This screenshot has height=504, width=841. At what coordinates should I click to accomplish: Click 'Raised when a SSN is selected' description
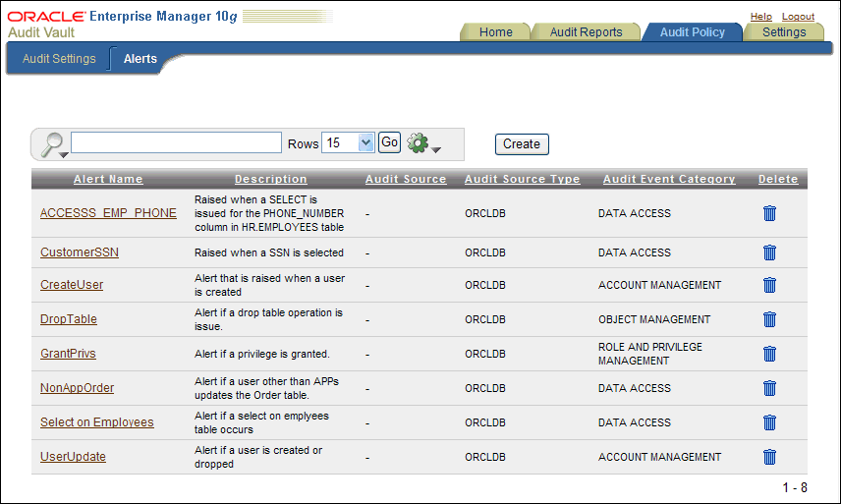(x=269, y=252)
